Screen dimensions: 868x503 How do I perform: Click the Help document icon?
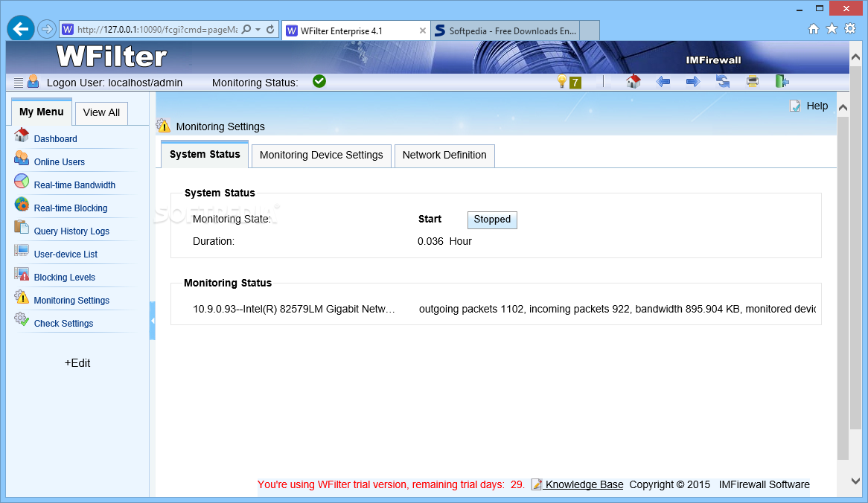pyautogui.click(x=795, y=106)
